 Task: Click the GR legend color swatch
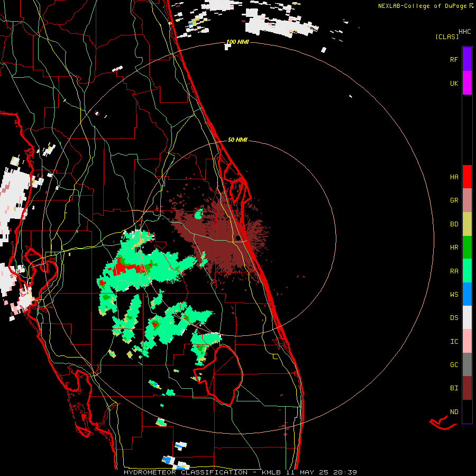point(467,200)
